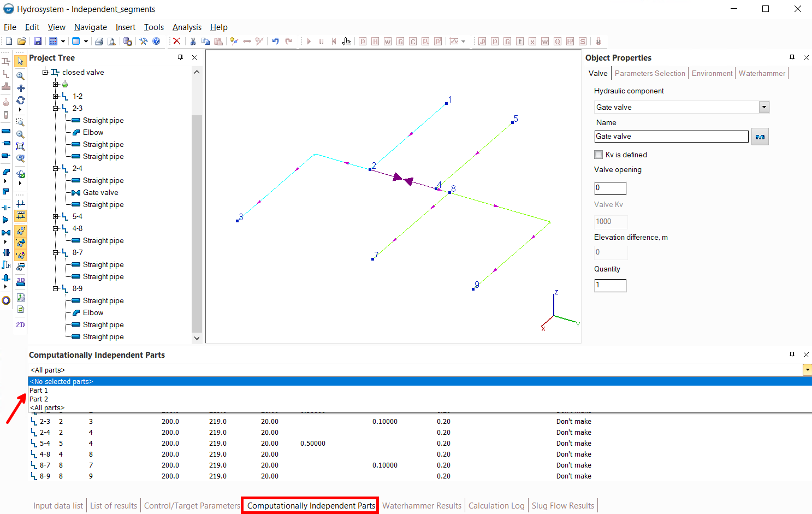
Task: Open the Hydraulic component dropdown
Action: [764, 107]
